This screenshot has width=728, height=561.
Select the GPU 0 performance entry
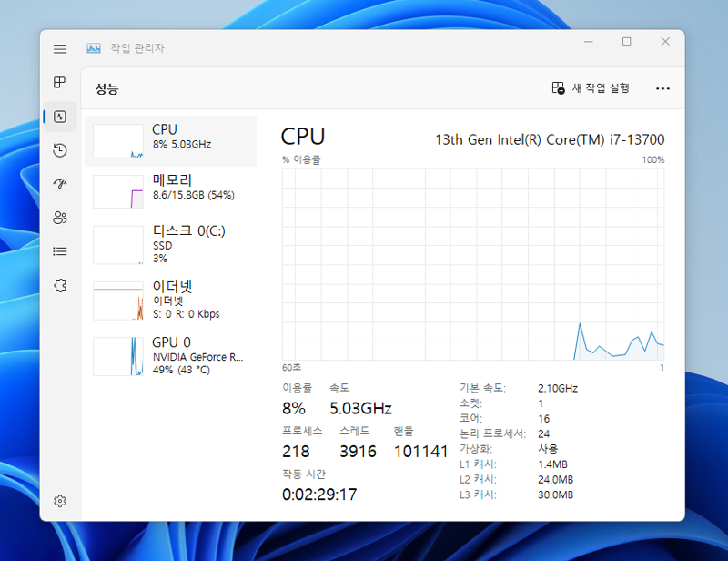click(170, 356)
